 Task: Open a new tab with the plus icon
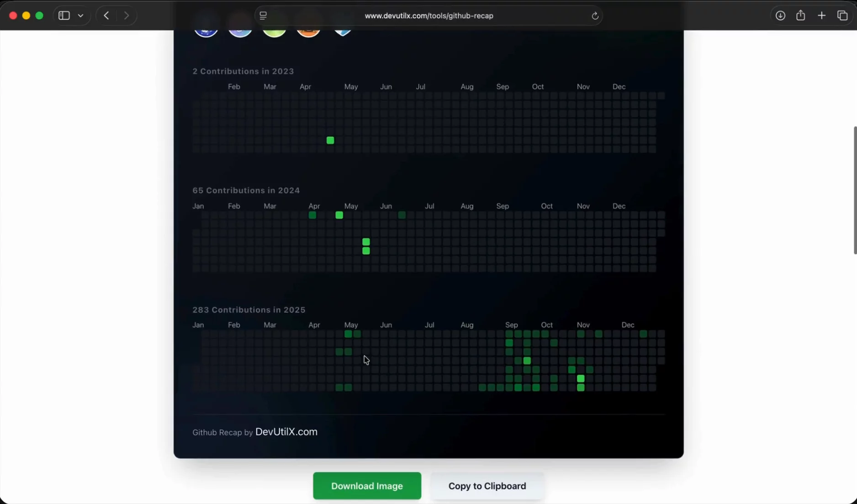pyautogui.click(x=822, y=15)
